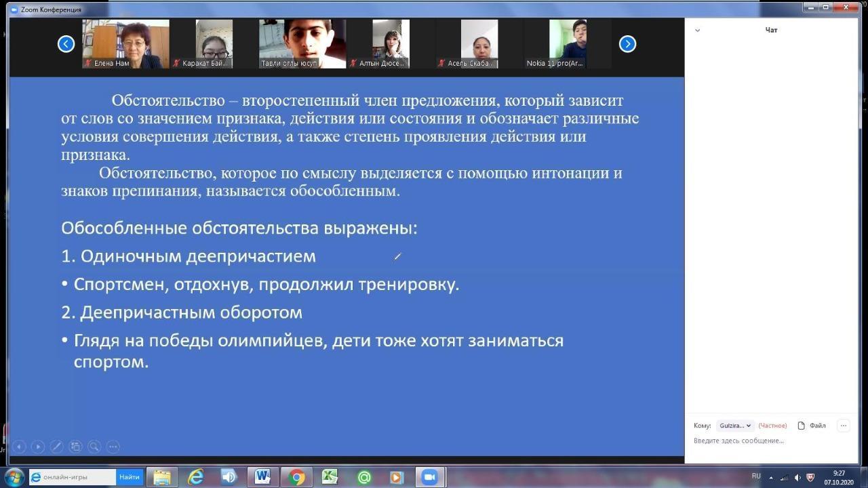Select the Тавли оглы Юсуп video thumbnail

(x=302, y=43)
